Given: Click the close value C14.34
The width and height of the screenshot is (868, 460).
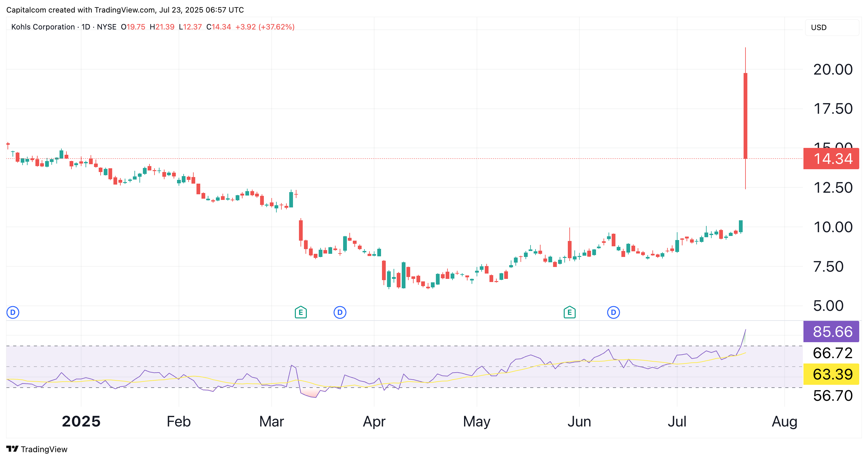Looking at the screenshot, I should tap(219, 27).
